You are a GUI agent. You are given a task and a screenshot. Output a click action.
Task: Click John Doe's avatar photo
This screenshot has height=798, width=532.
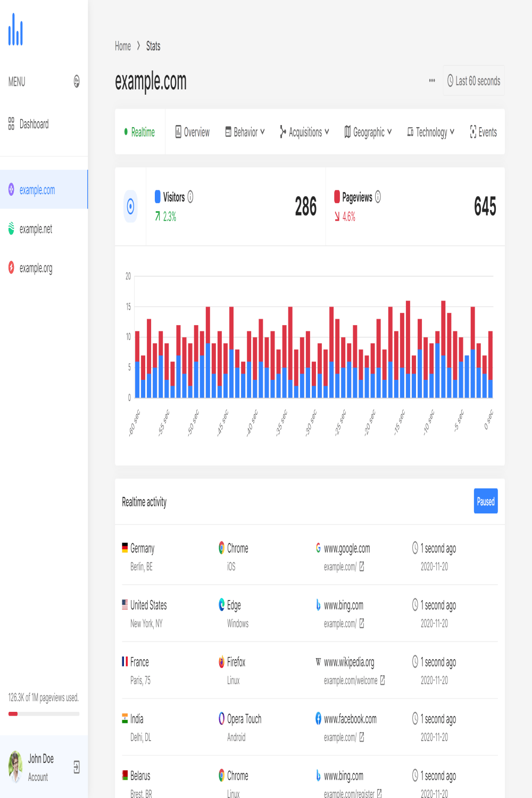[15, 767]
